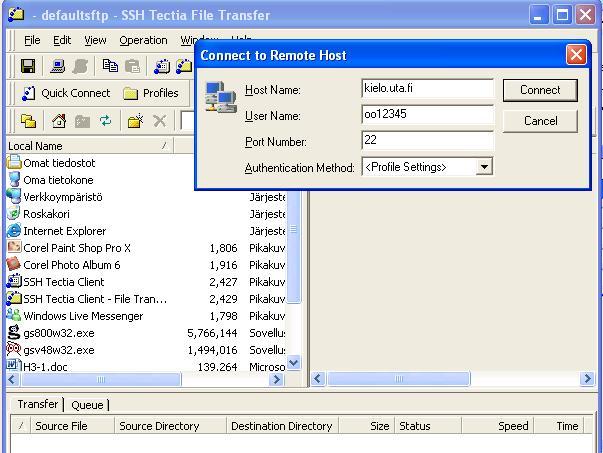Switch to the Queue tab
603x453 pixels.
point(87,405)
